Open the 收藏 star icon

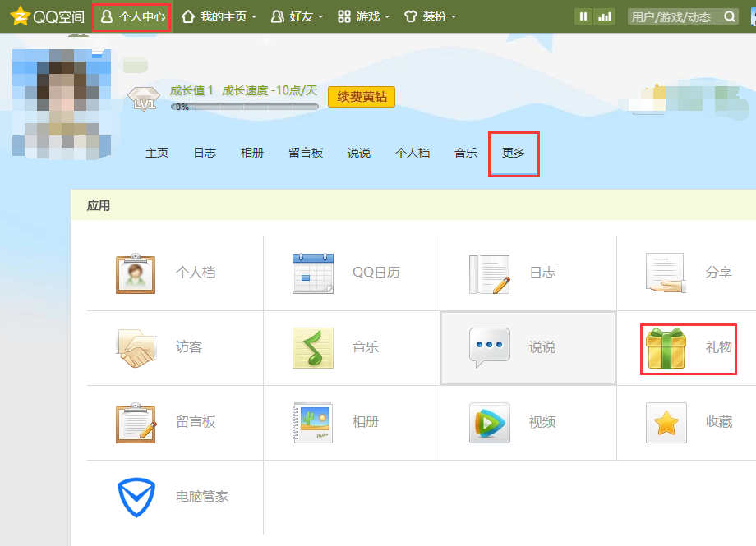666,423
